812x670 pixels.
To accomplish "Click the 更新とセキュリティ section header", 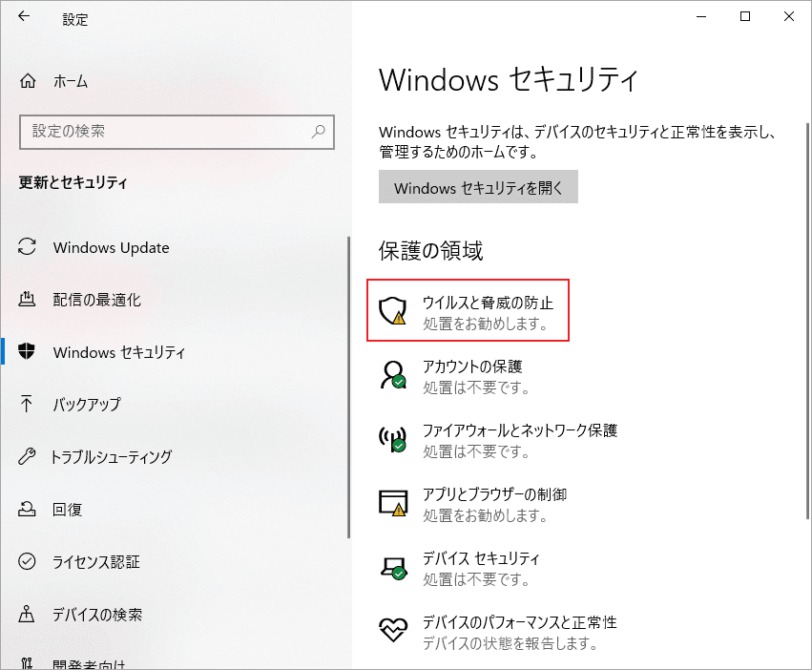I will (73, 182).
